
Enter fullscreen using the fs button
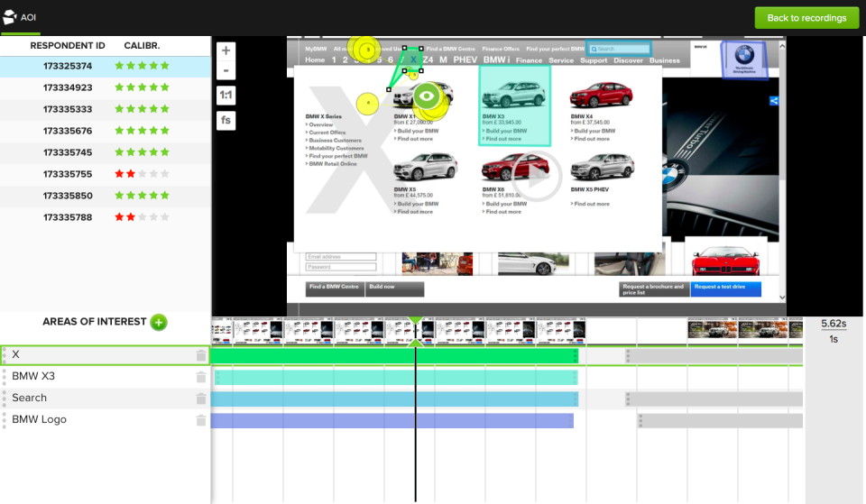click(x=226, y=120)
